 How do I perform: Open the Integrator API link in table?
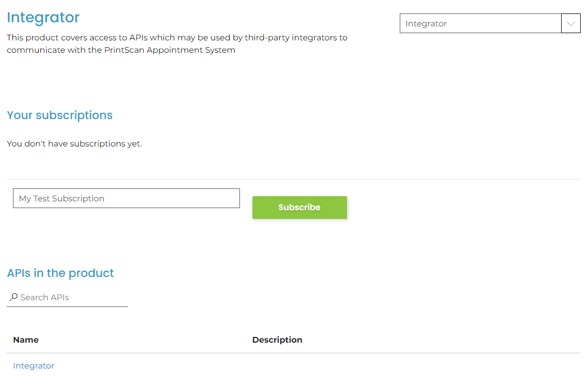point(34,366)
